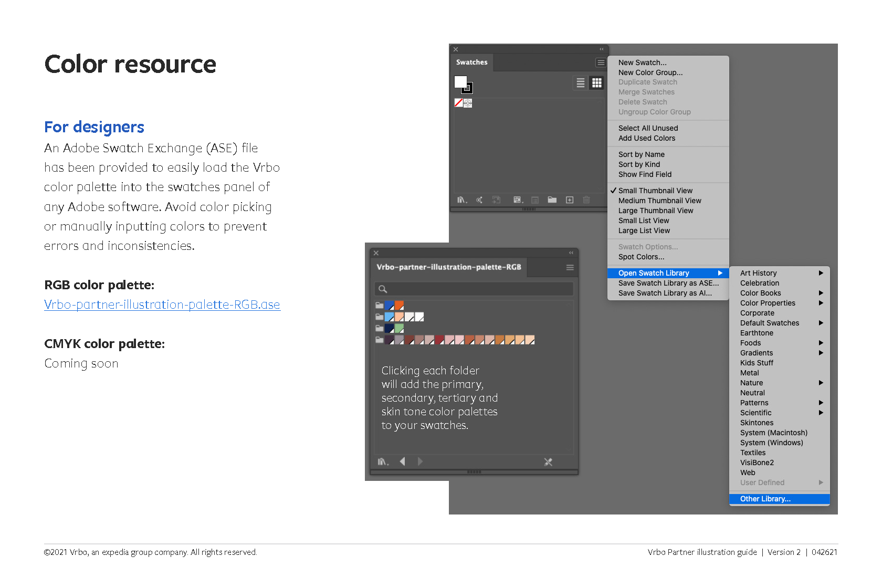Select the green swatch in the third row
The width and height of the screenshot is (882, 588).
[399, 329]
